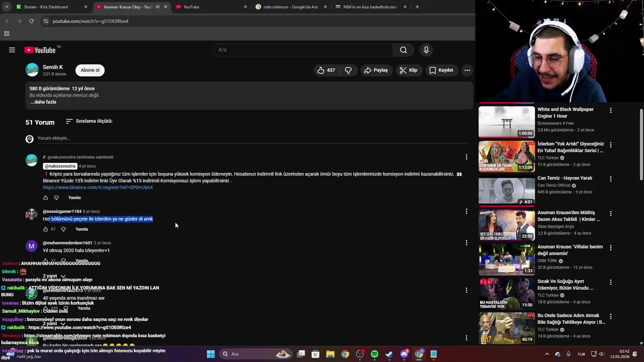This screenshot has height=362, width=644.
Task: Open Semih K channel avatar
Action: coord(32,70)
